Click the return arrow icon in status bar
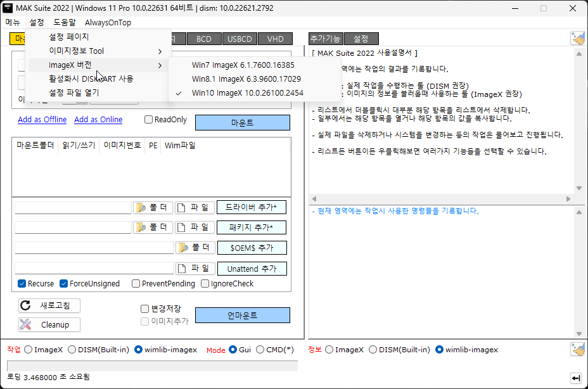The width and height of the screenshot is (588, 389). [576, 378]
